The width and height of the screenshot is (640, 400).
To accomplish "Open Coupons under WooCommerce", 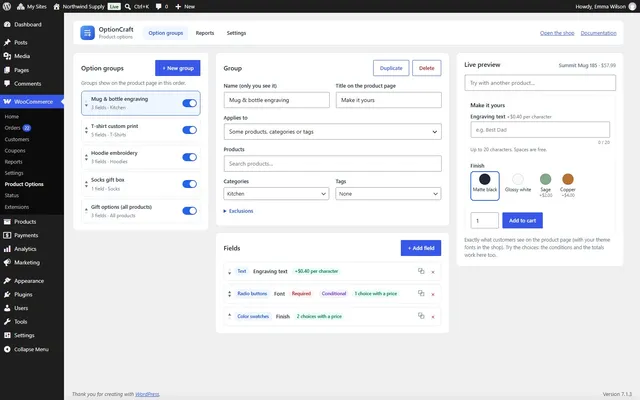I will click(x=15, y=151).
